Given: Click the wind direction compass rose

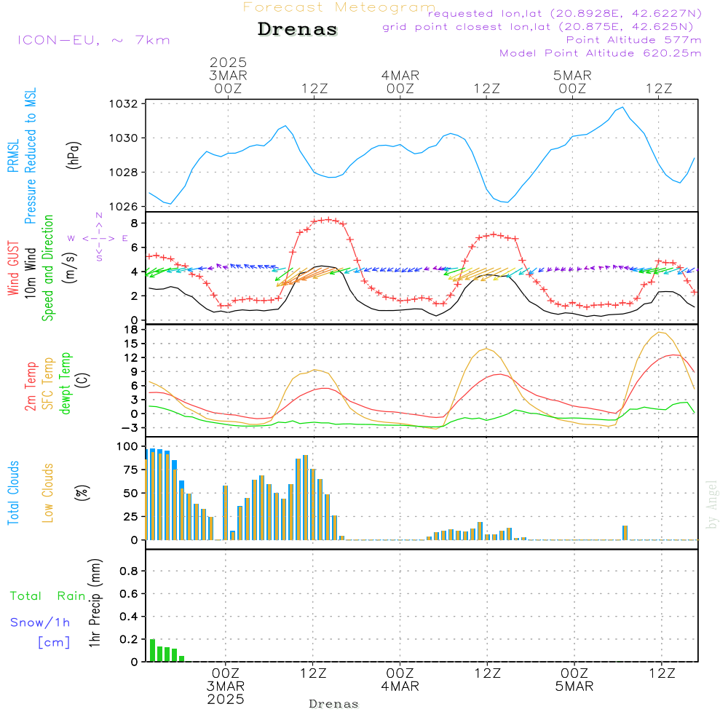Looking at the screenshot, I should click(98, 238).
